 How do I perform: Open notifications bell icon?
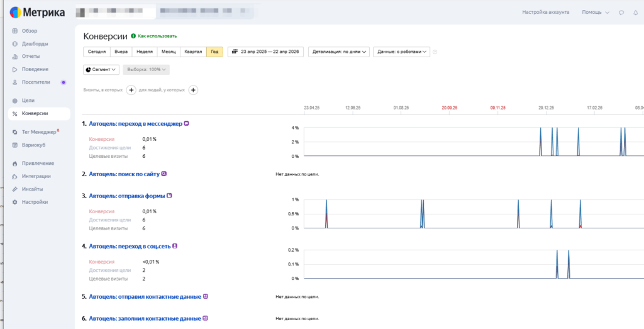coord(635,13)
